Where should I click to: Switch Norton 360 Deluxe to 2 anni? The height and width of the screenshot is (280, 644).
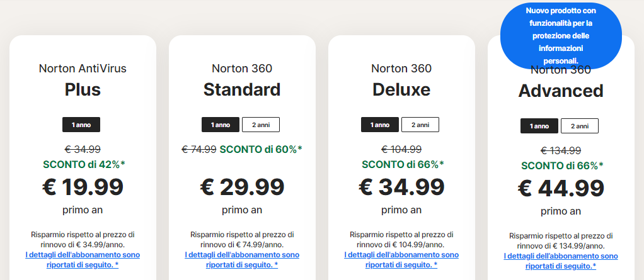[x=420, y=125]
